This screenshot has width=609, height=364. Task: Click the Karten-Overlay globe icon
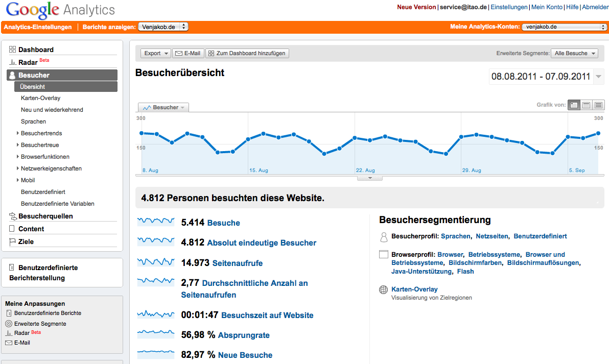pos(383,289)
